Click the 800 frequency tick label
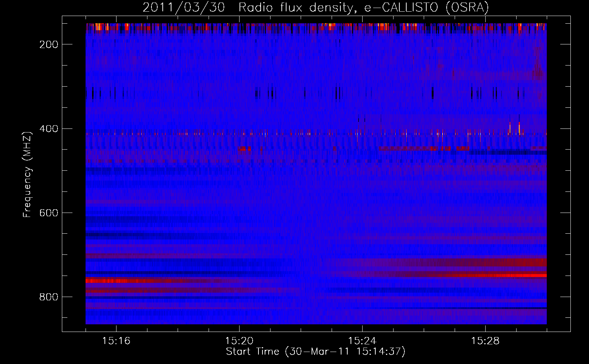This screenshot has height=364, width=589. coord(49,297)
